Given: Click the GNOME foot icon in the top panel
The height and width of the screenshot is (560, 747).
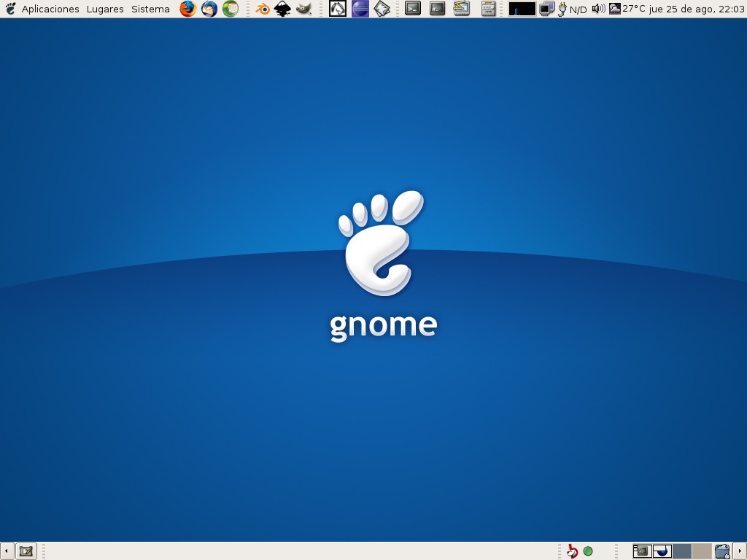Looking at the screenshot, I should [10, 9].
